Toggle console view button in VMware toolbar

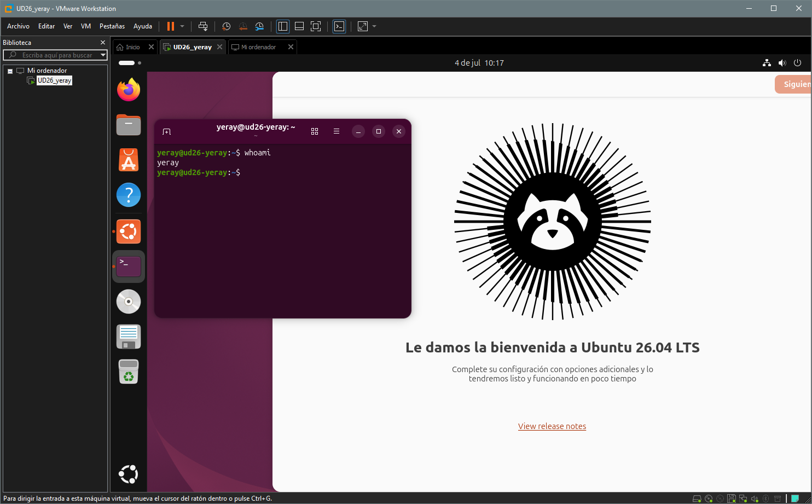click(339, 26)
